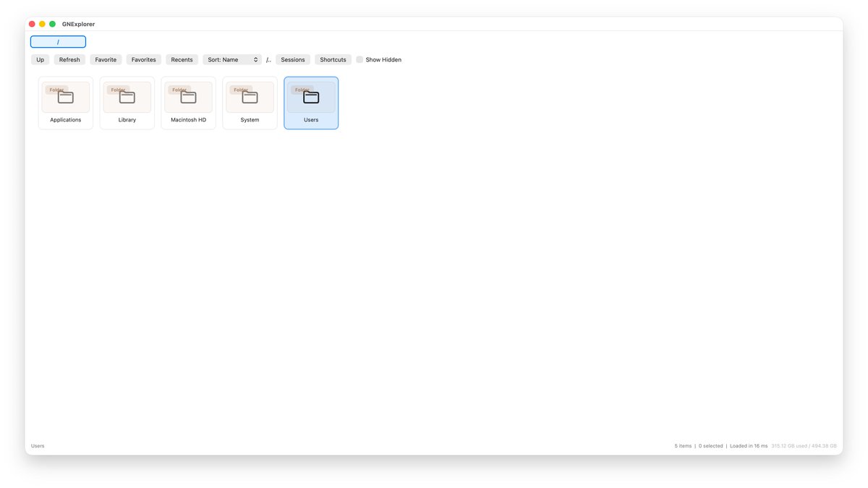
Task: Minimize the GNExplorer window
Action: (x=42, y=24)
